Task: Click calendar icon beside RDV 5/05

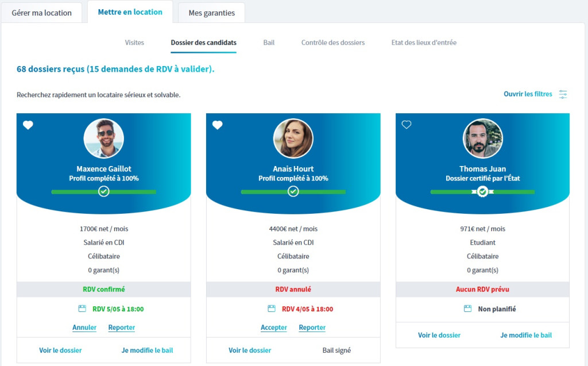Action: (82, 309)
